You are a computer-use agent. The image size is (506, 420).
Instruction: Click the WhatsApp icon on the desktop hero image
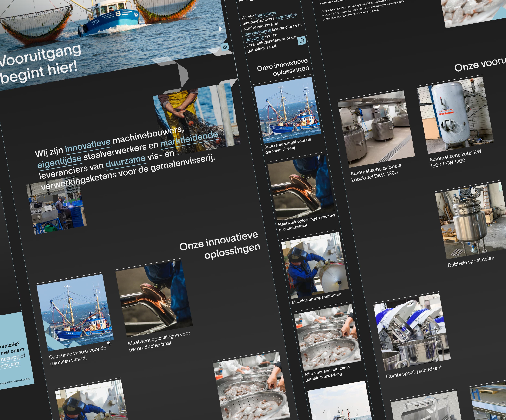(225, 47)
